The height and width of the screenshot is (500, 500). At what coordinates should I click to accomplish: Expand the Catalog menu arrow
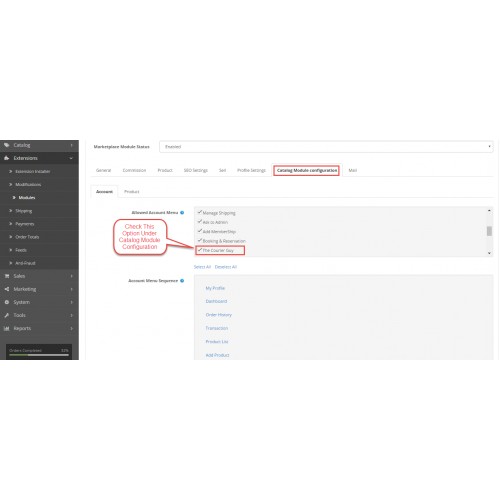click(x=71, y=145)
